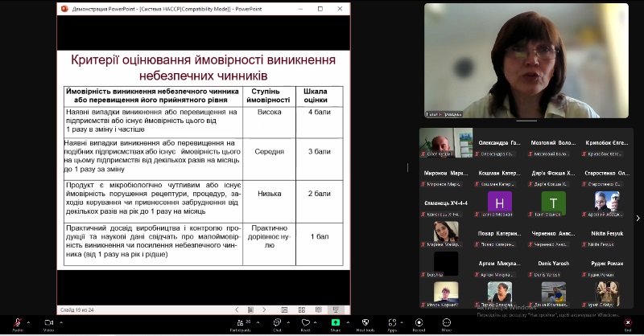Start recording with the Record button
This screenshot has width=644, height=336.
coord(419,325)
